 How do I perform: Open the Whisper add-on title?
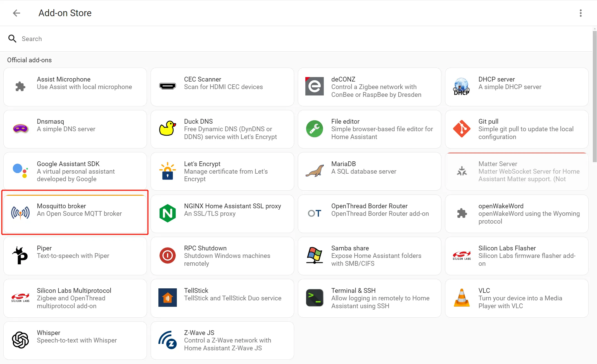coord(49,333)
